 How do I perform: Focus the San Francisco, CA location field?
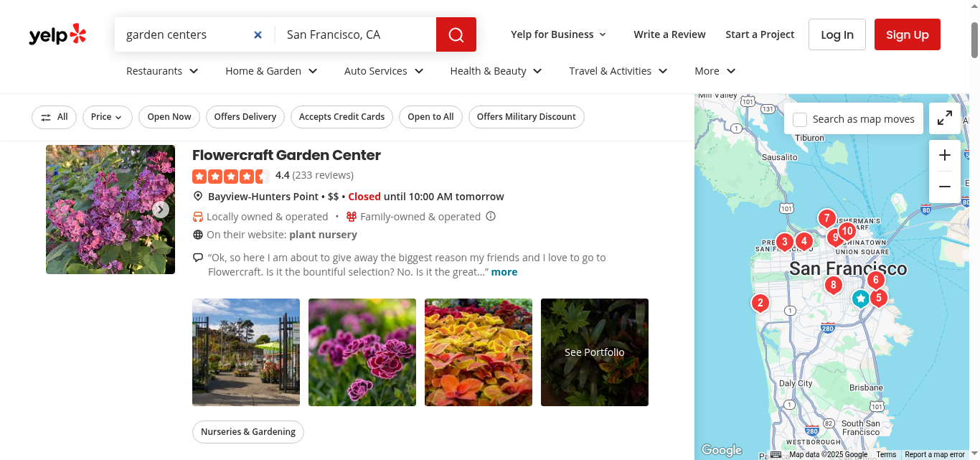(356, 34)
